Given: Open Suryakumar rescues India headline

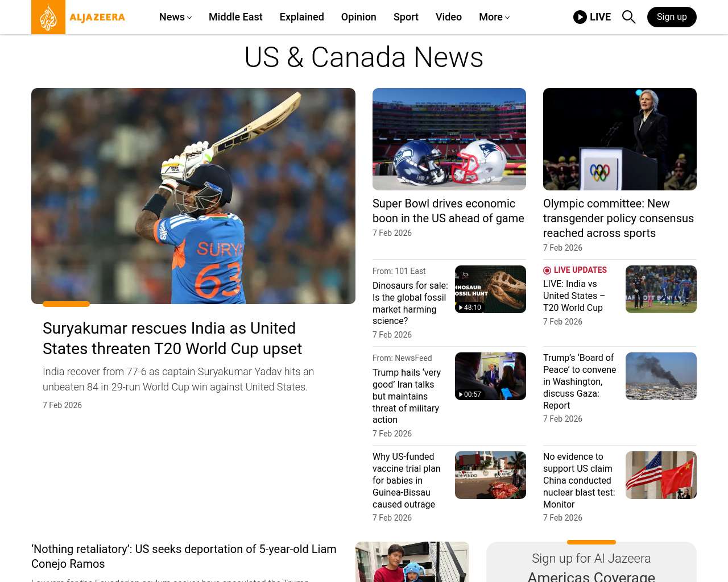Looking at the screenshot, I should pyautogui.click(x=172, y=338).
